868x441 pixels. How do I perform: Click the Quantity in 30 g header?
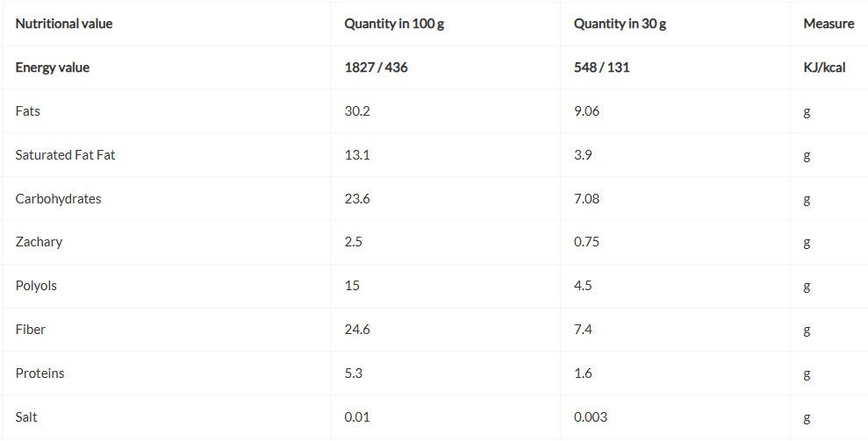[x=620, y=24]
